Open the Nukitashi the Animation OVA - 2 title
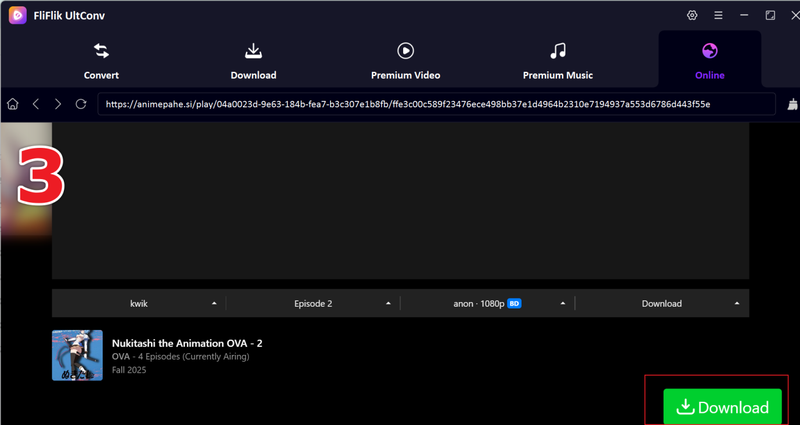 187,343
